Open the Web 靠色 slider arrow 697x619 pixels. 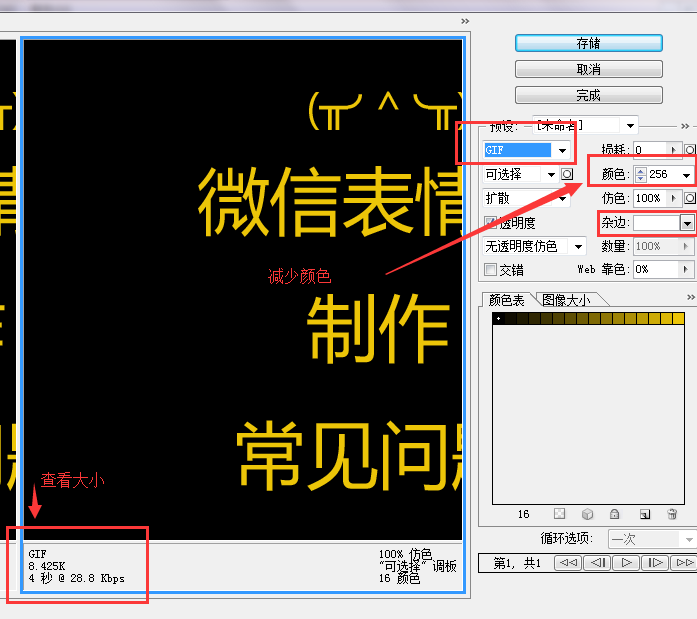pos(685,269)
